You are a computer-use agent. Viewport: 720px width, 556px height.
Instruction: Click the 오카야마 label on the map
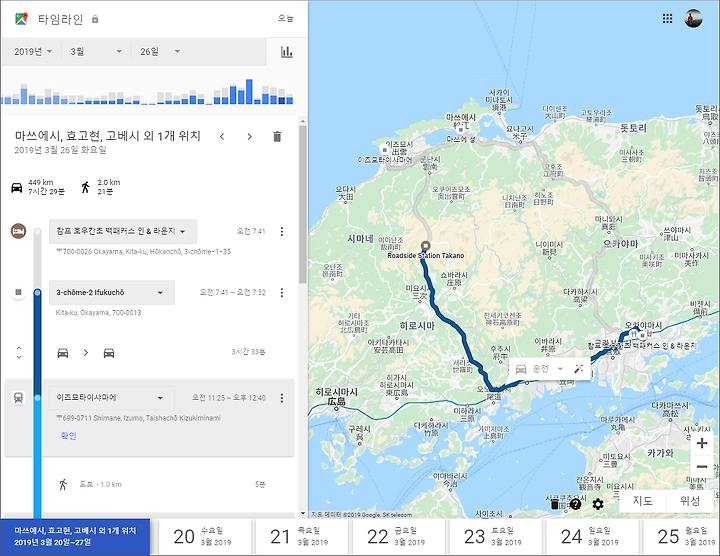621,244
